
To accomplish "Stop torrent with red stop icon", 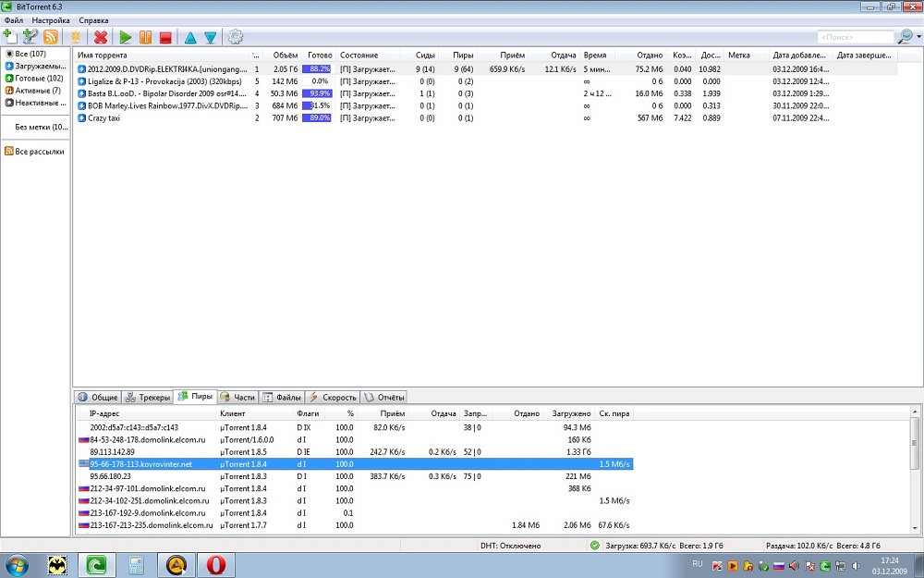I will coord(165,37).
